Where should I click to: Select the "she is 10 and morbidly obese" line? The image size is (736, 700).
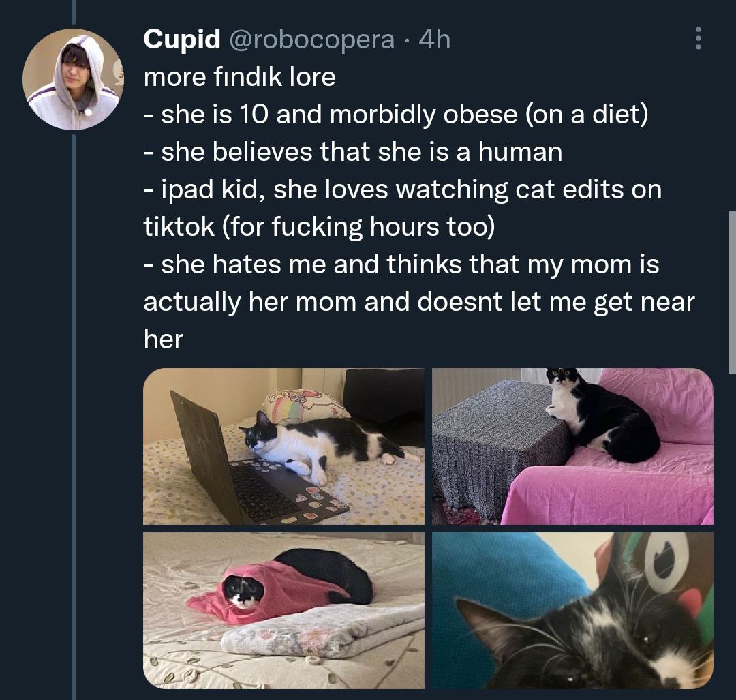[396, 114]
